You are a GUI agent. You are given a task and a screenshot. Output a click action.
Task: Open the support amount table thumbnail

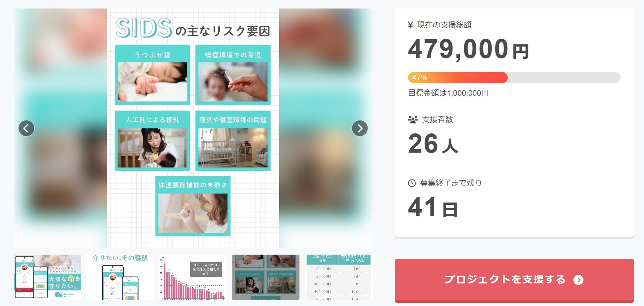coord(338,277)
